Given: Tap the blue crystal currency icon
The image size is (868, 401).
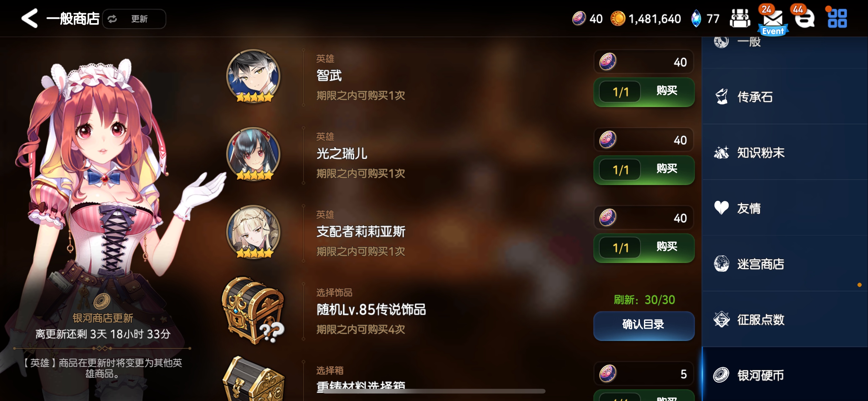Looking at the screenshot, I should [x=696, y=18].
